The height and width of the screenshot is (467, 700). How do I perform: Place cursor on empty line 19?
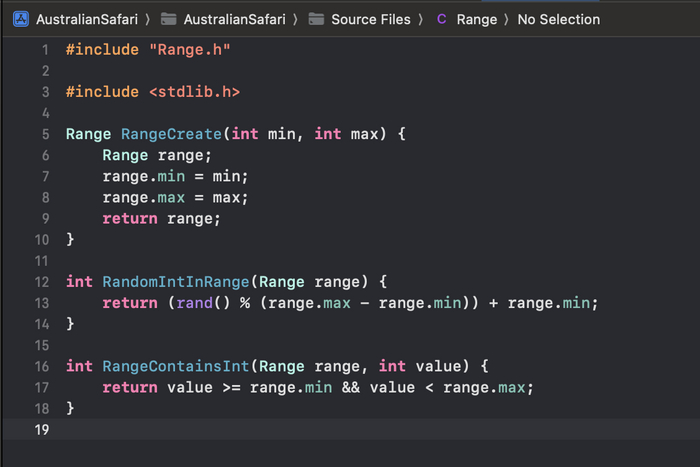point(300,429)
